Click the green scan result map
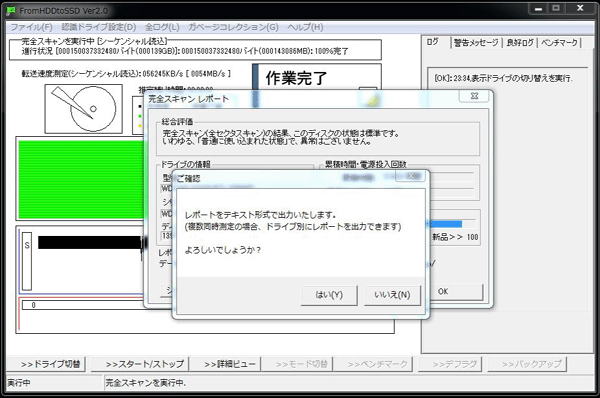The image size is (600, 398). (x=82, y=179)
